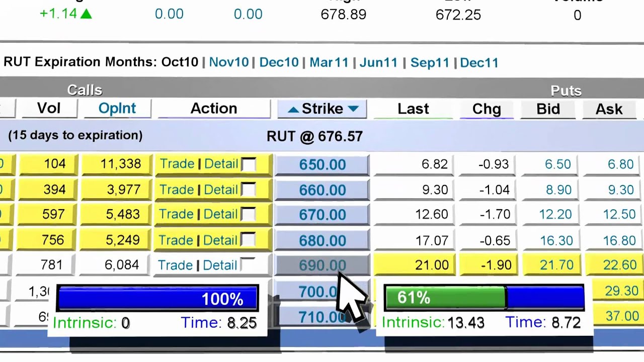Click Trade link for 650.00 call

[x=177, y=164]
